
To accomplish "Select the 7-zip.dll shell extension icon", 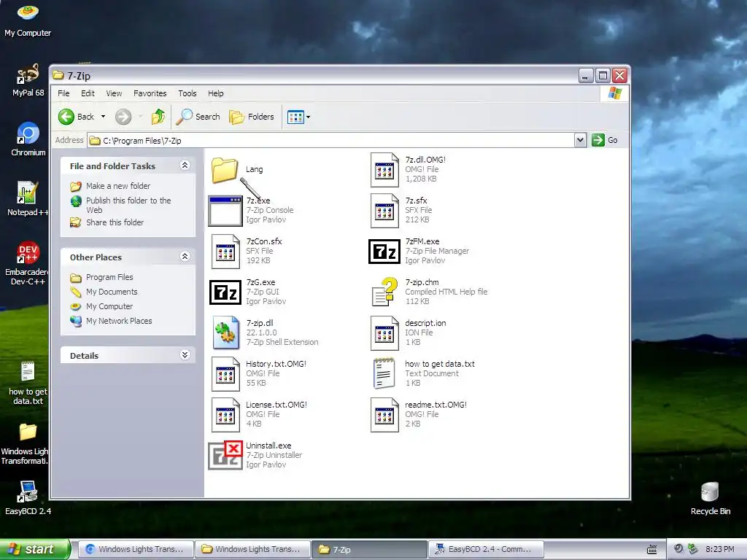I will click(x=225, y=332).
